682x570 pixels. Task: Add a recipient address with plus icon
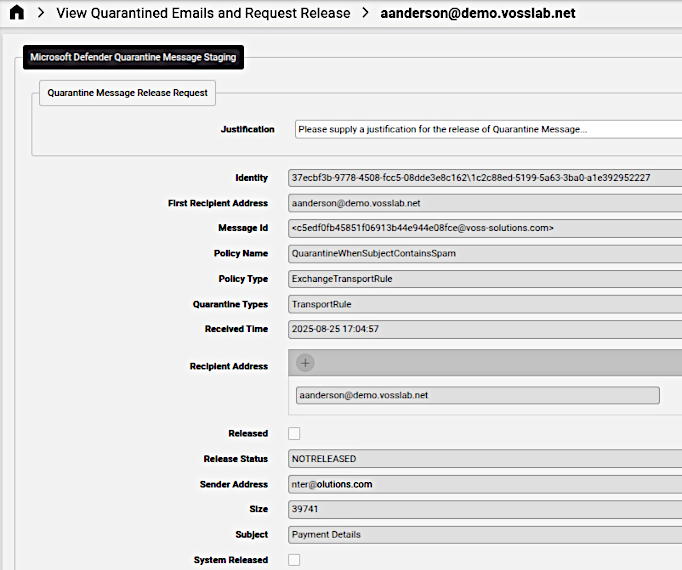(x=305, y=363)
